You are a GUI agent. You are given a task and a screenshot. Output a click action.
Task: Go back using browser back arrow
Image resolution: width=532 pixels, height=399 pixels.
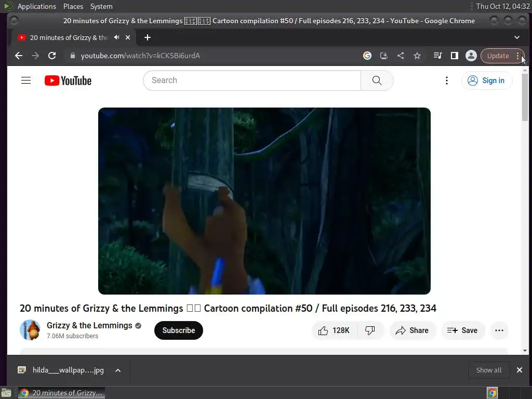tap(19, 56)
